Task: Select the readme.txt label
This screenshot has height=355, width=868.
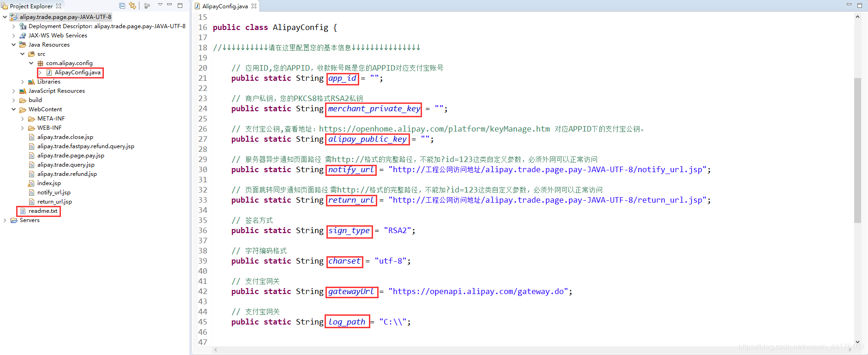Action: coord(43,211)
